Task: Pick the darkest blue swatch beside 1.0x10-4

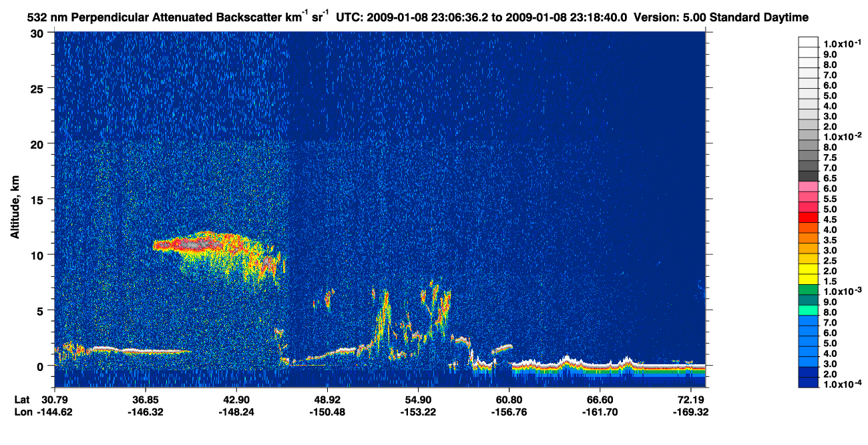Action: click(808, 382)
